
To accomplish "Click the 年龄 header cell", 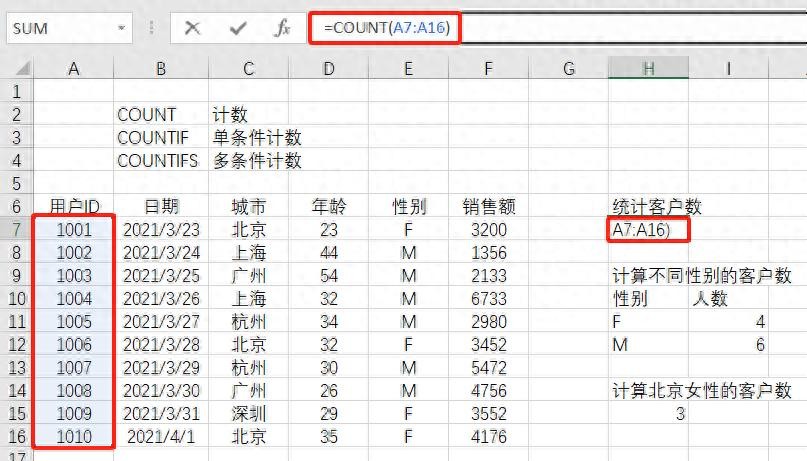I will 328,206.
